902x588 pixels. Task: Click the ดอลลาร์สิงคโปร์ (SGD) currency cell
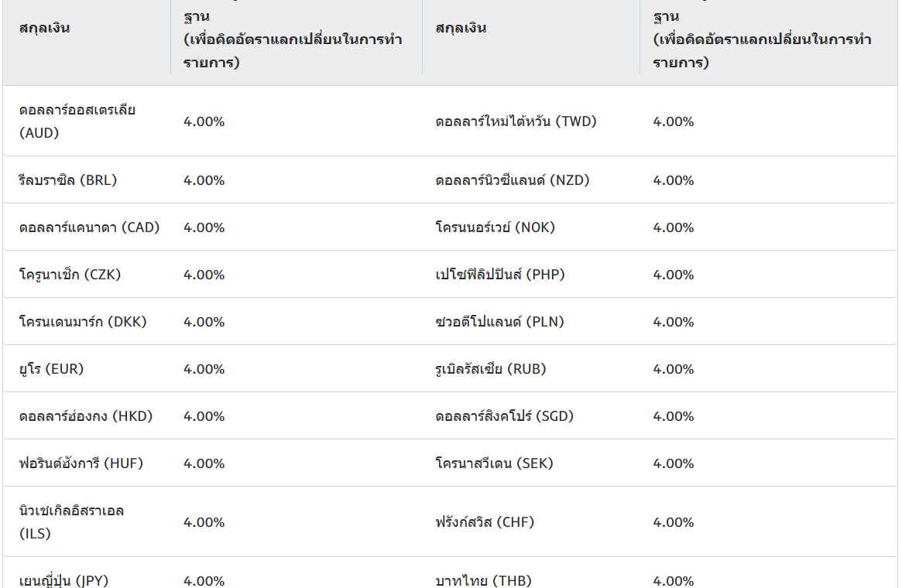(x=505, y=415)
